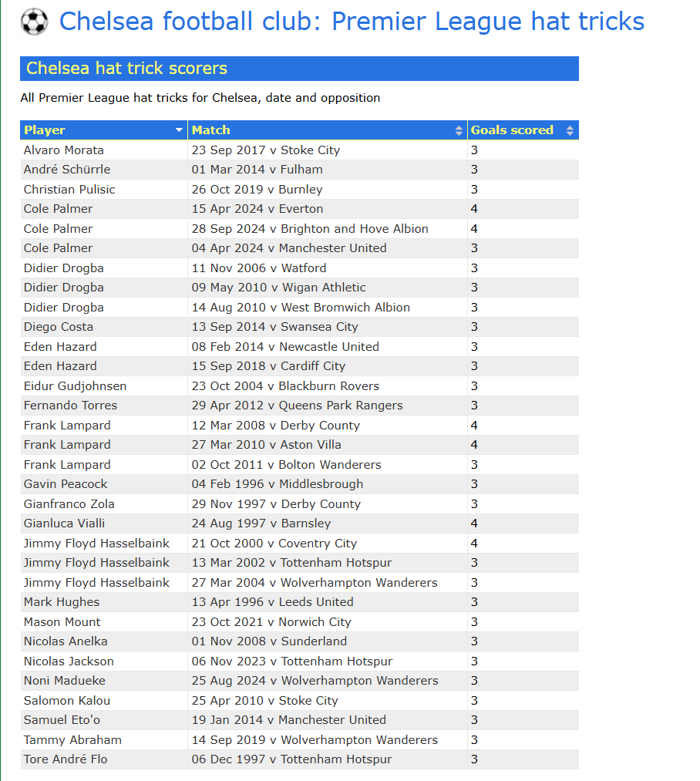This screenshot has width=700, height=781.
Task: Select the Christian Pulisic cell
Action: (103, 189)
